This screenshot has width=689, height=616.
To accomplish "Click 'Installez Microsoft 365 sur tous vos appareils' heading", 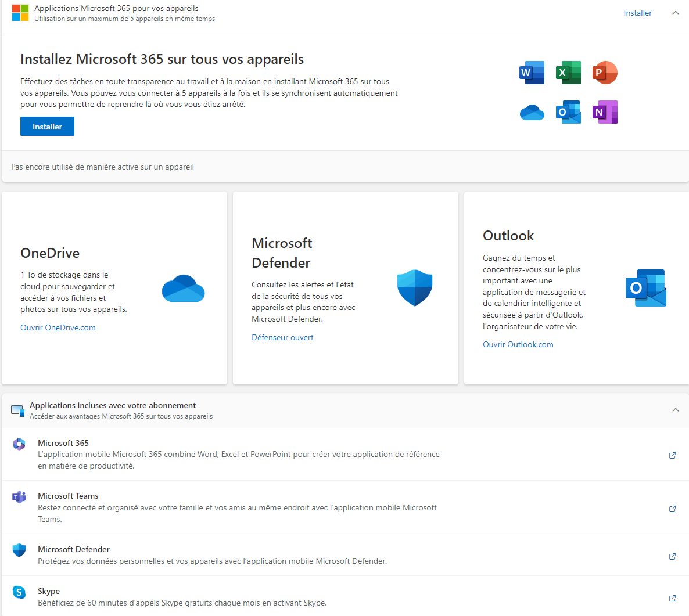I will (x=162, y=59).
